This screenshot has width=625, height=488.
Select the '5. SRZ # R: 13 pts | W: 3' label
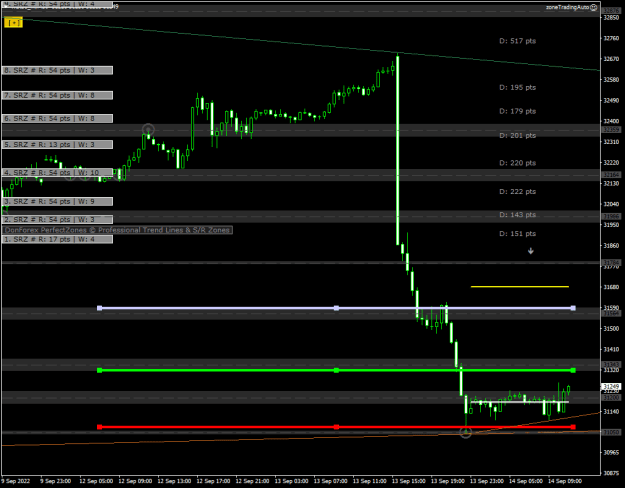click(57, 144)
